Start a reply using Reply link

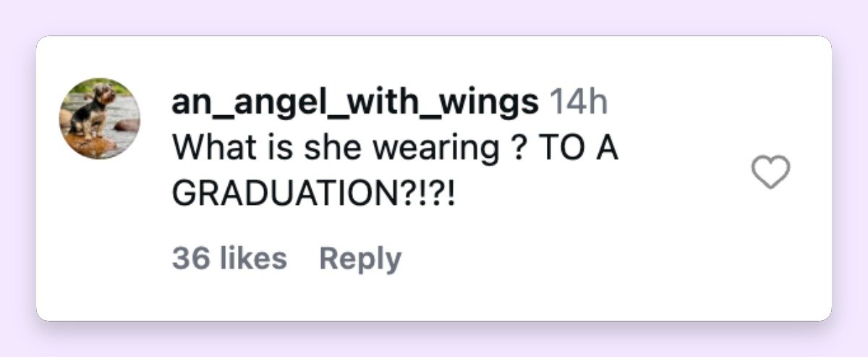coord(360,259)
